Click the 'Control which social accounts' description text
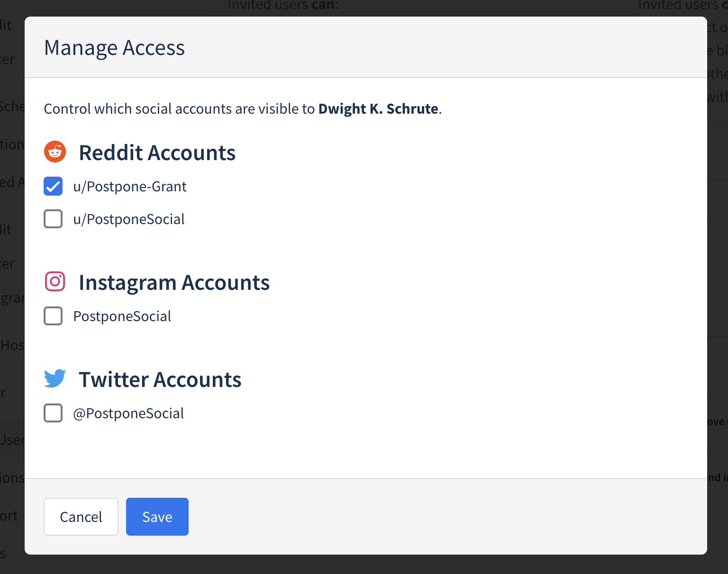The image size is (728, 574). 243,109
